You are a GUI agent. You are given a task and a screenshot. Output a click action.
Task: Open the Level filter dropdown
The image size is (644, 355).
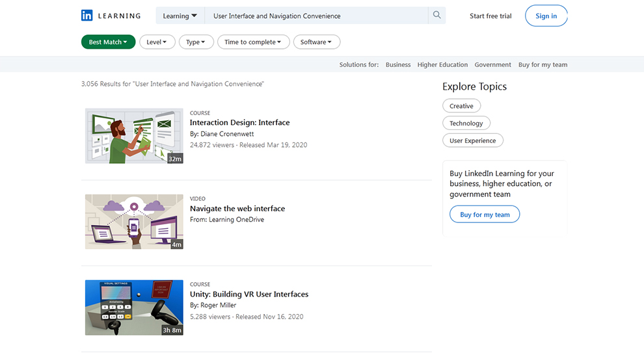pyautogui.click(x=157, y=42)
